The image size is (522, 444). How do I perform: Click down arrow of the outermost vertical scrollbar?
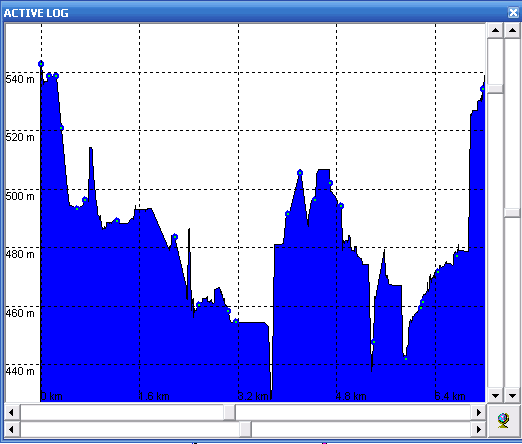[512, 396]
